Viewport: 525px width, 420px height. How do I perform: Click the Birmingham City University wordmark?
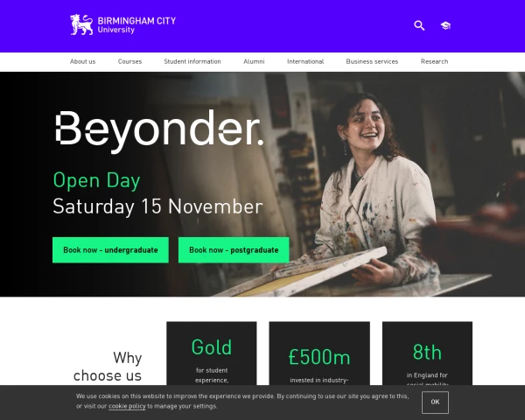click(136, 25)
